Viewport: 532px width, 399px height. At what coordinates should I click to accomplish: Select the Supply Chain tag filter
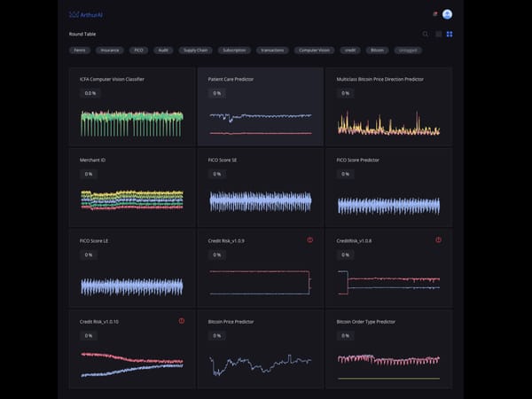pyautogui.click(x=195, y=51)
